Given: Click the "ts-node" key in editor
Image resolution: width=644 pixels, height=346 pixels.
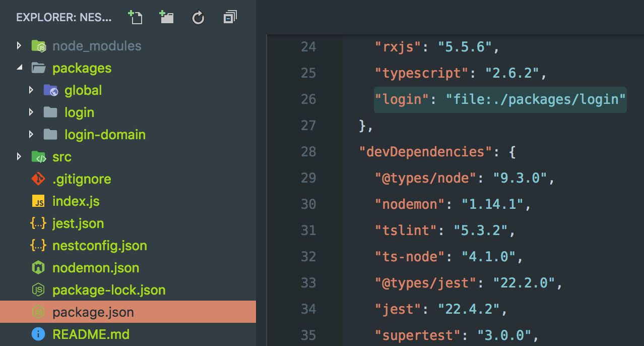Looking at the screenshot, I should [x=410, y=257].
